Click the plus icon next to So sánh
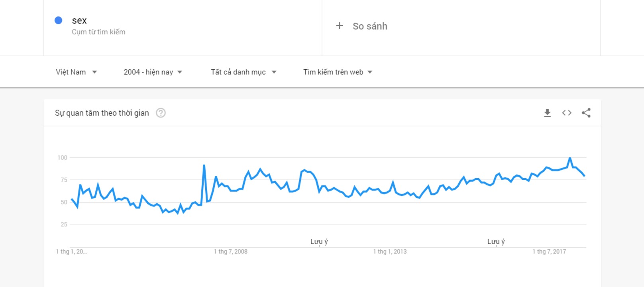 point(340,26)
